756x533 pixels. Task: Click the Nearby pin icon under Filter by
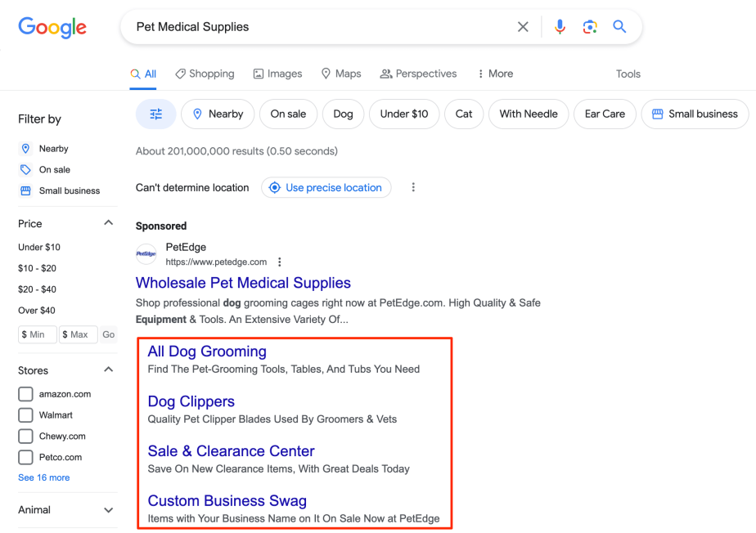(25, 148)
